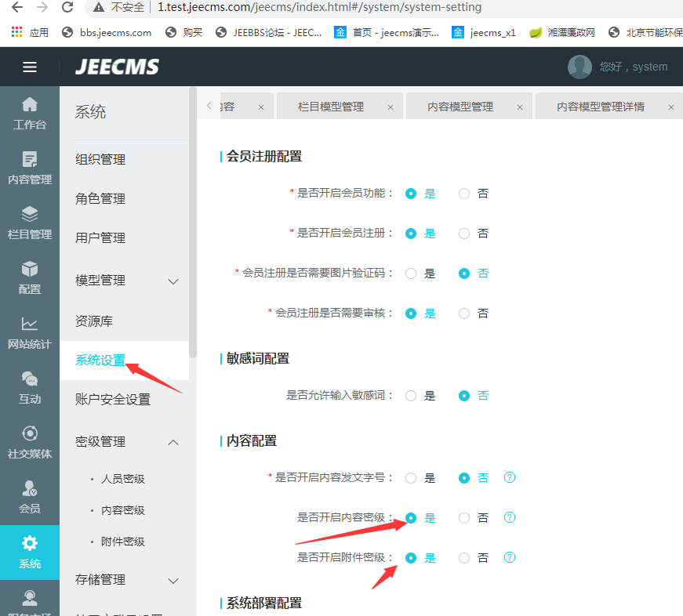This screenshot has height=616, width=683.
Task: Open 角色管理 in system menu
Action: point(100,198)
